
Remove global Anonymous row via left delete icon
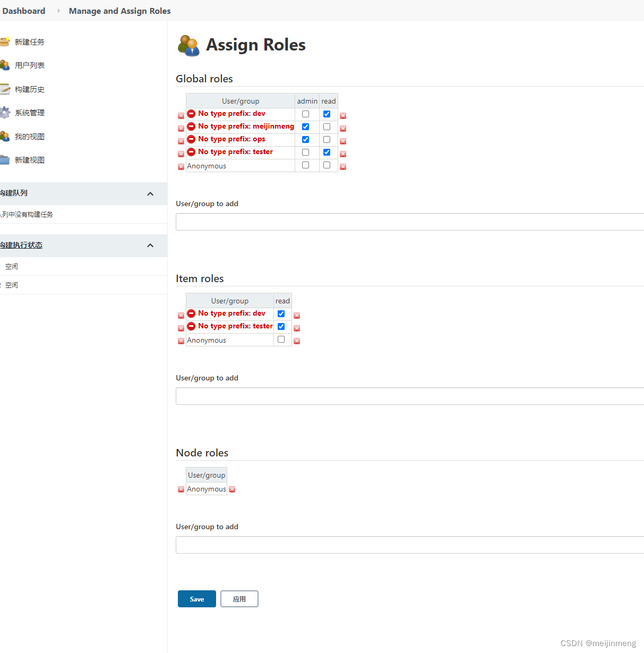(x=181, y=166)
